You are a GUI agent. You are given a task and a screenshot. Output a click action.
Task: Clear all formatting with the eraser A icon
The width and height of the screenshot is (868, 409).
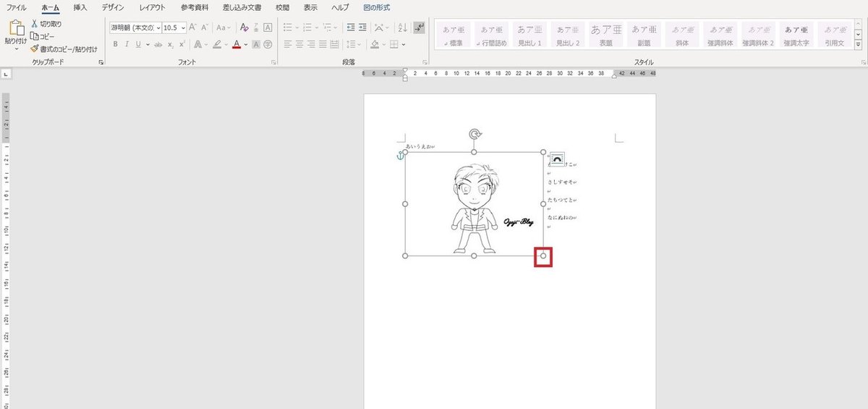tap(244, 28)
